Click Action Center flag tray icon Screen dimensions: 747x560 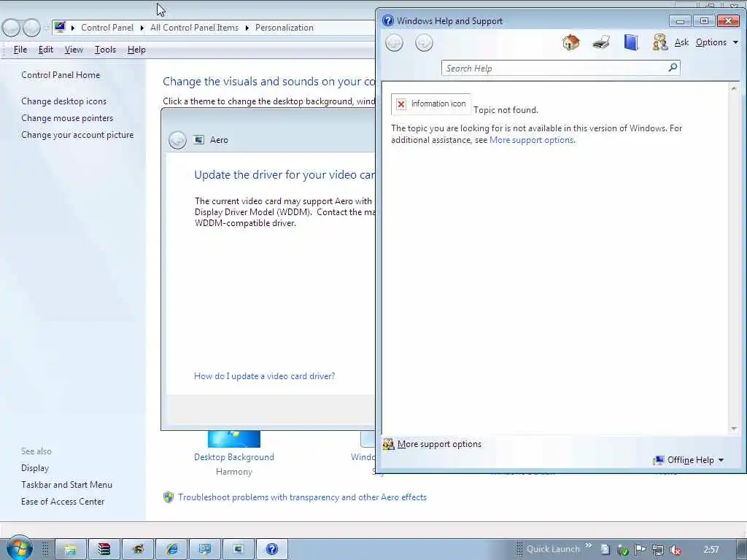pyautogui.click(x=640, y=550)
